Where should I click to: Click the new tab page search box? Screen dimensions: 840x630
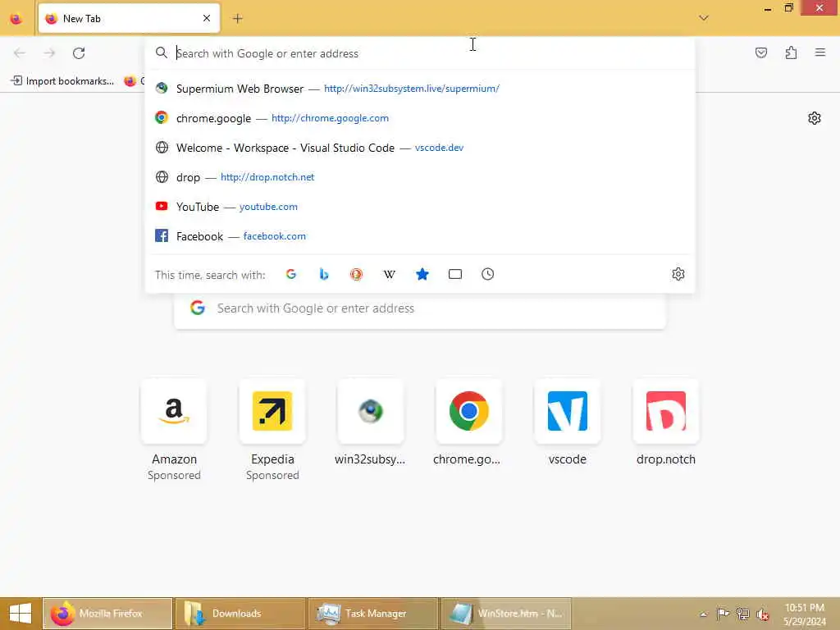pos(420,309)
